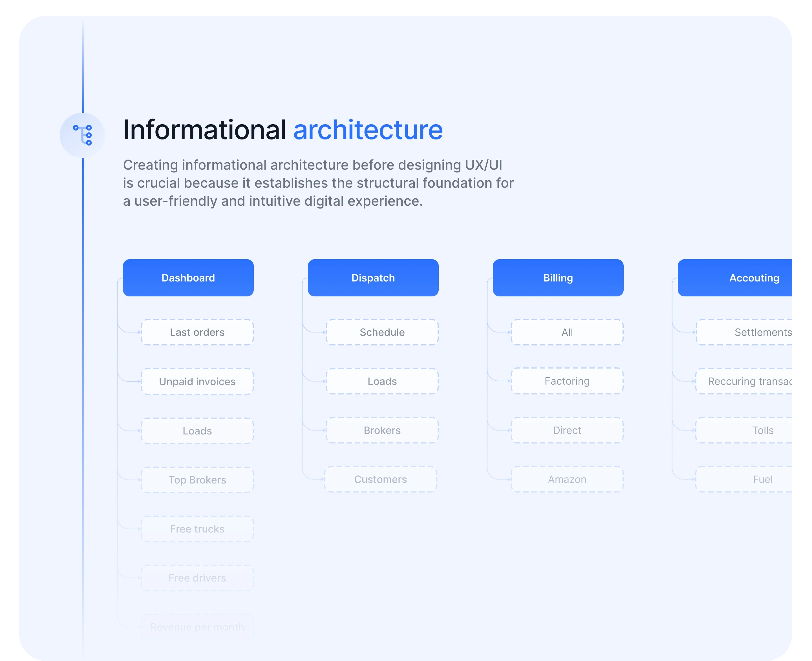Click the Customers node

click(380, 479)
